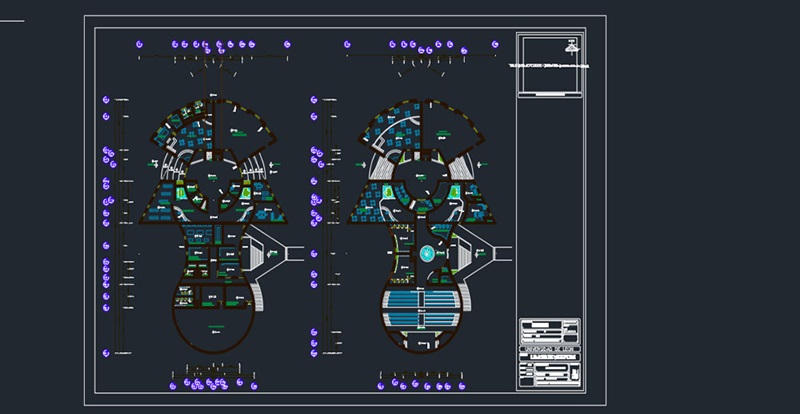Select the top-right grid bubble above right plan
Image resolution: width=800 pixels, height=414 pixels.
coord(495,44)
